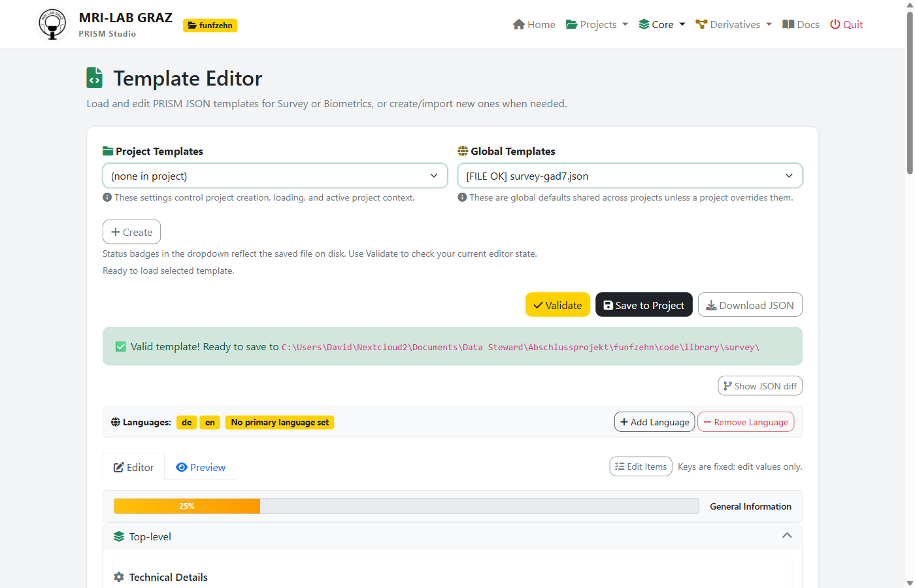The height and width of the screenshot is (588, 915).
Task: Click the info icon under Global Templates
Action: pos(462,197)
